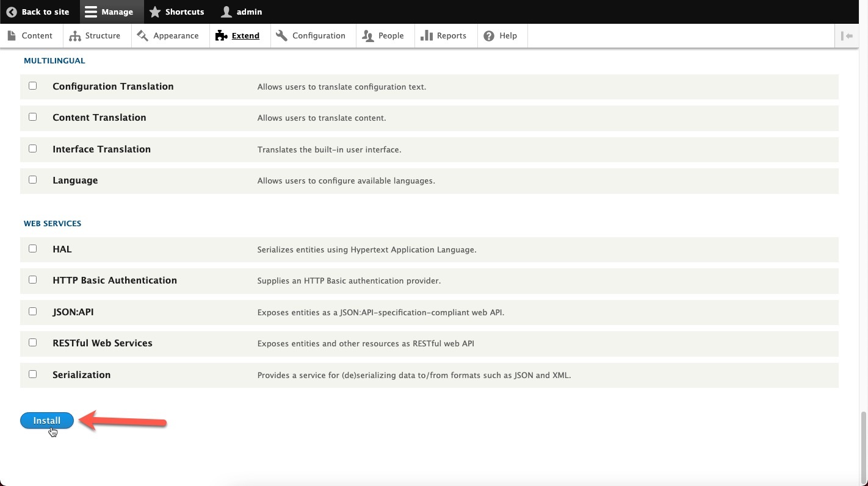Enable the Content Translation module checkbox
This screenshot has width=868, height=486.
point(33,116)
